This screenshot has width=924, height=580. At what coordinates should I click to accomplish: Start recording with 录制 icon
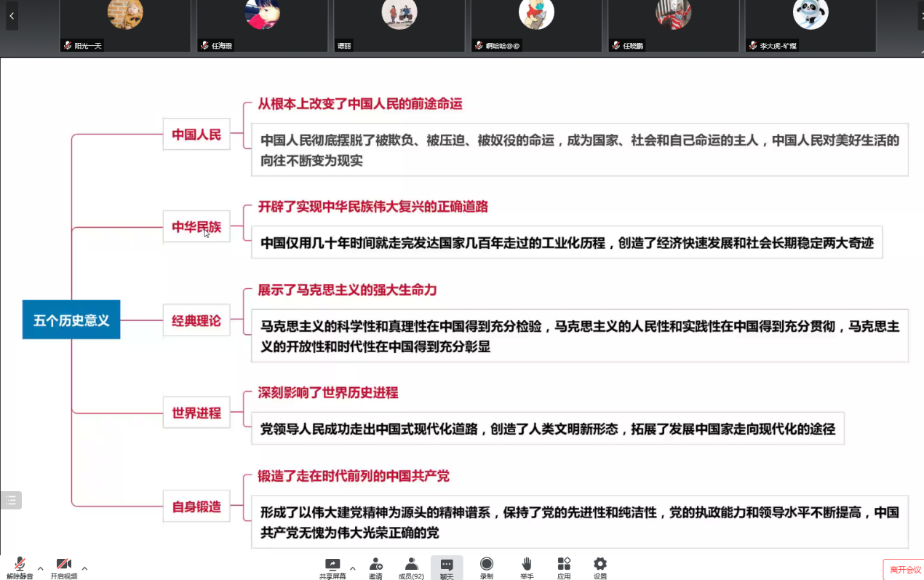pyautogui.click(x=487, y=568)
